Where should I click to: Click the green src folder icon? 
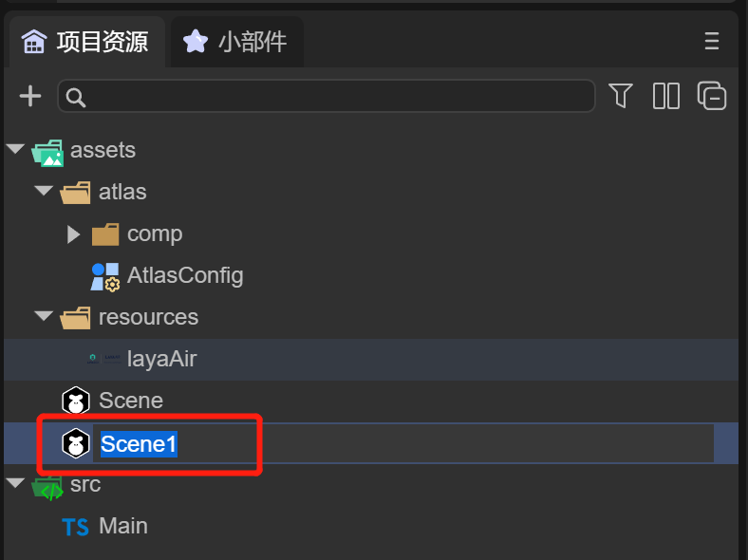click(x=47, y=487)
